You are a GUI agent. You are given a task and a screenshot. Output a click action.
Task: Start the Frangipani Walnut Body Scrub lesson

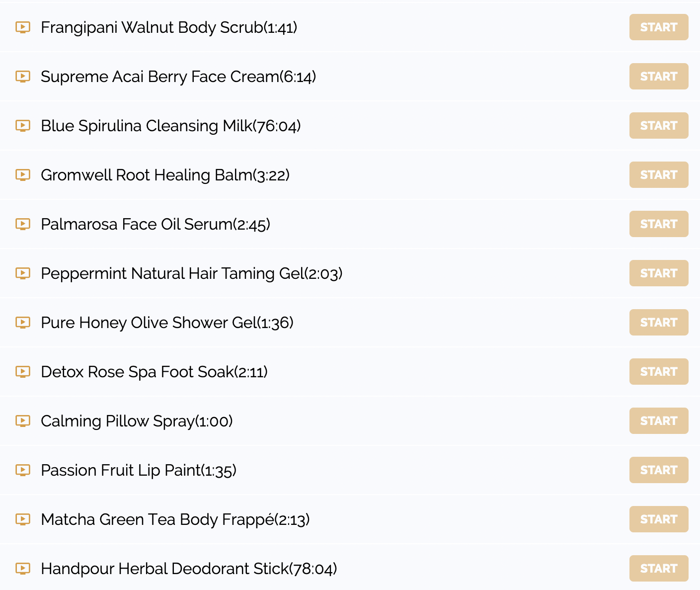[659, 27]
